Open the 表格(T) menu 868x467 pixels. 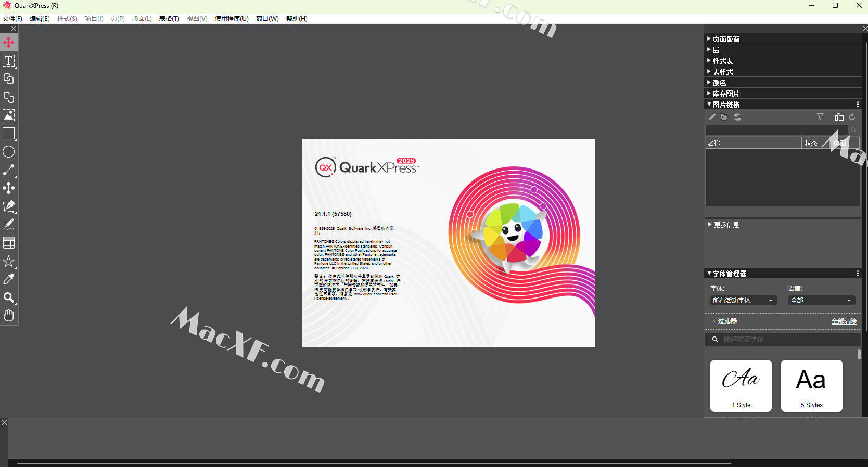click(169, 19)
